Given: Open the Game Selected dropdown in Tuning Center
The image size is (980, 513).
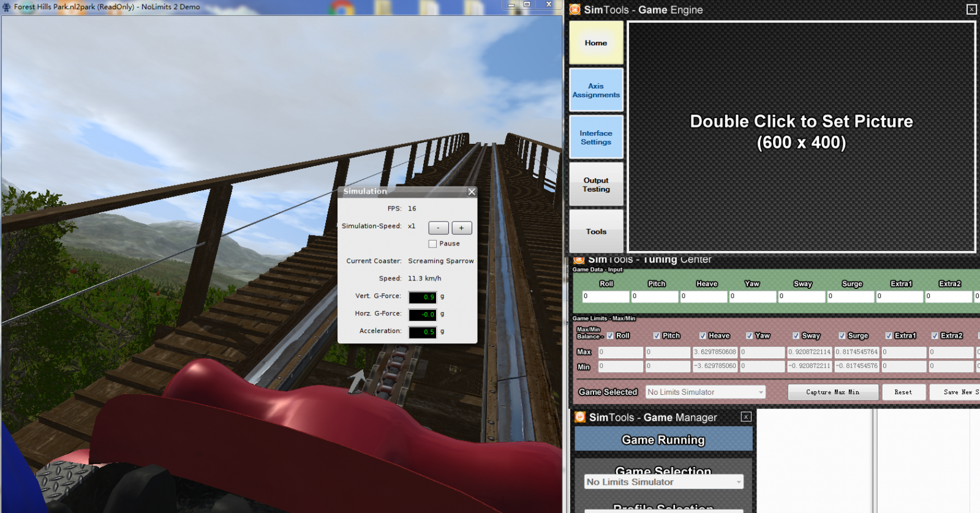Looking at the screenshot, I should [706, 392].
